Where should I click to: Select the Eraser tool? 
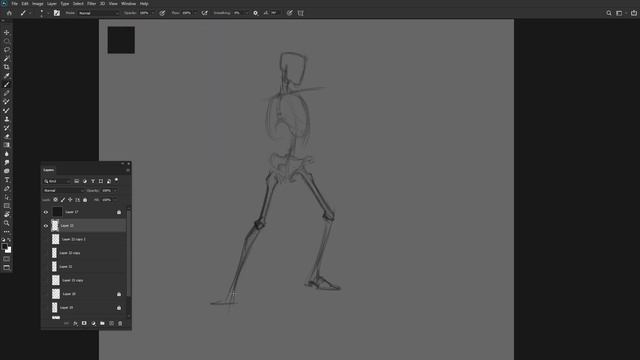point(7,136)
